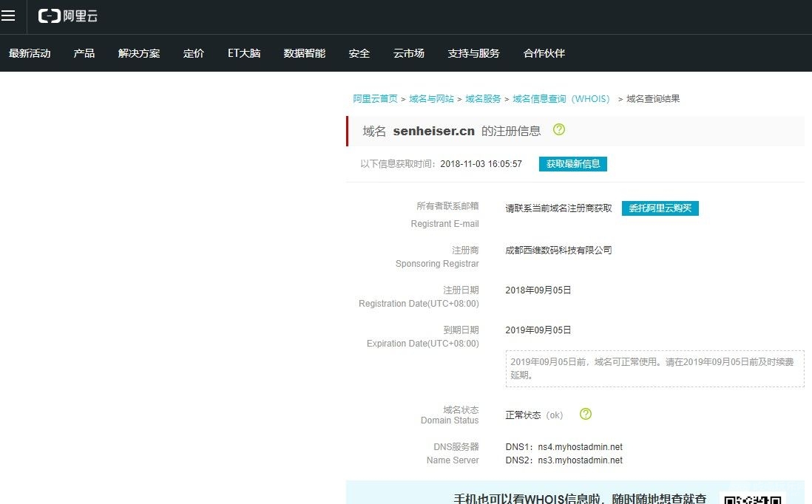812x504 pixels.
Task: Click the text 请联系当前域名注册商获取
Action: (558, 208)
